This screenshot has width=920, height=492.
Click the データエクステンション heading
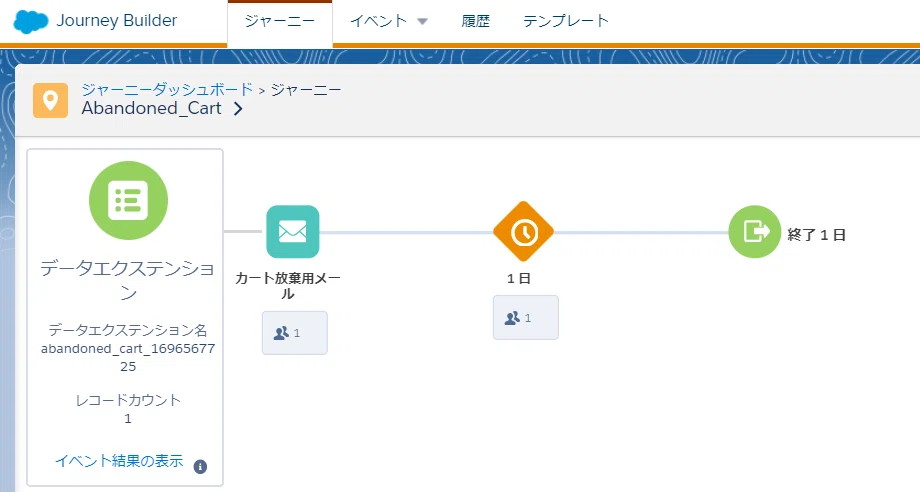point(128,280)
